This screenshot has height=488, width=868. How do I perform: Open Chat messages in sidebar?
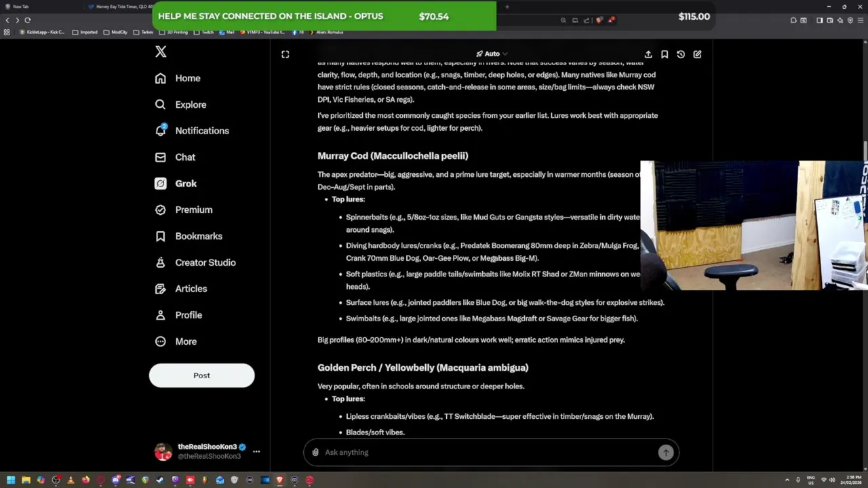point(175,157)
